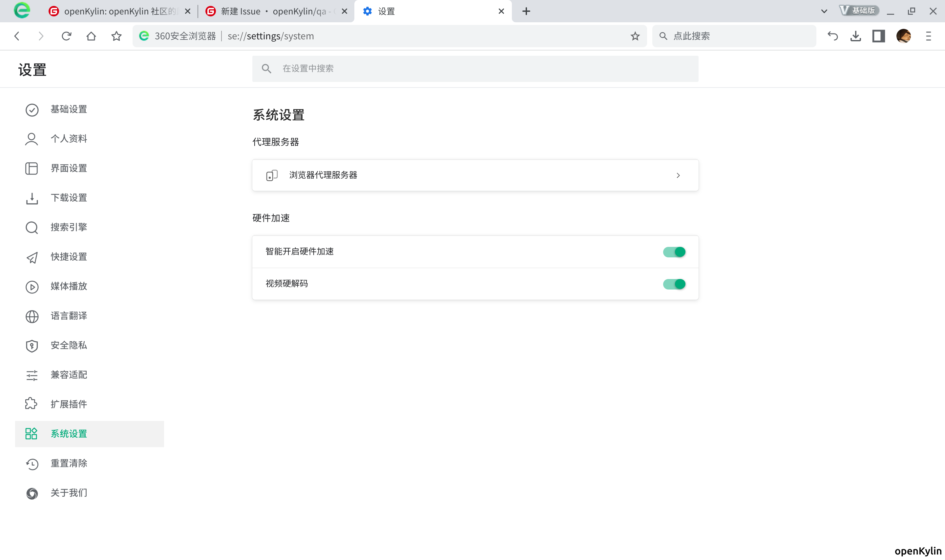Click the undo closed tab arrow icon

pyautogui.click(x=832, y=36)
